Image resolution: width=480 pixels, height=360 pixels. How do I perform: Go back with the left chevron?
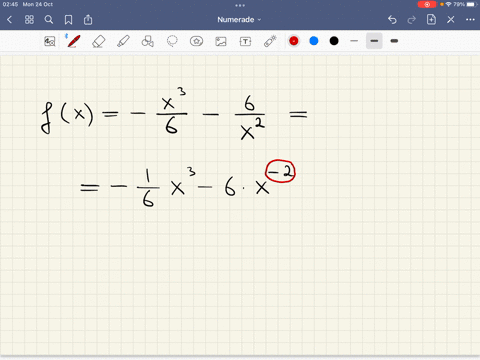click(10, 20)
